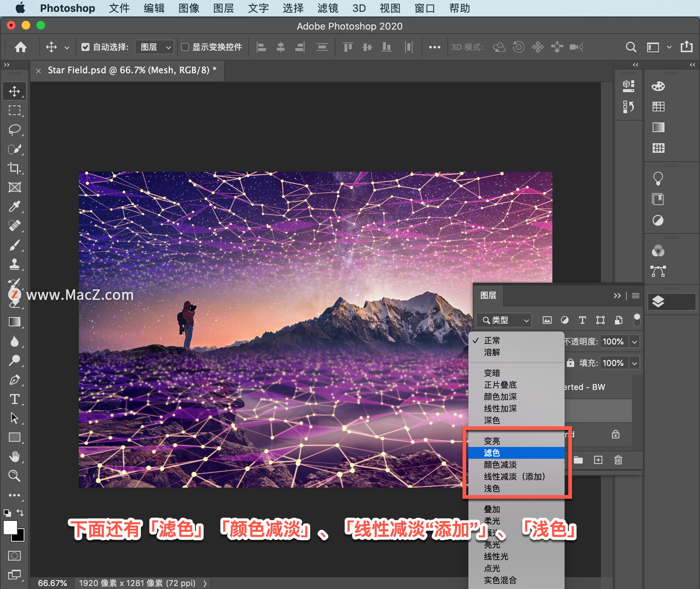
Task: Click the delete layer trash icon
Action: pyautogui.click(x=618, y=460)
